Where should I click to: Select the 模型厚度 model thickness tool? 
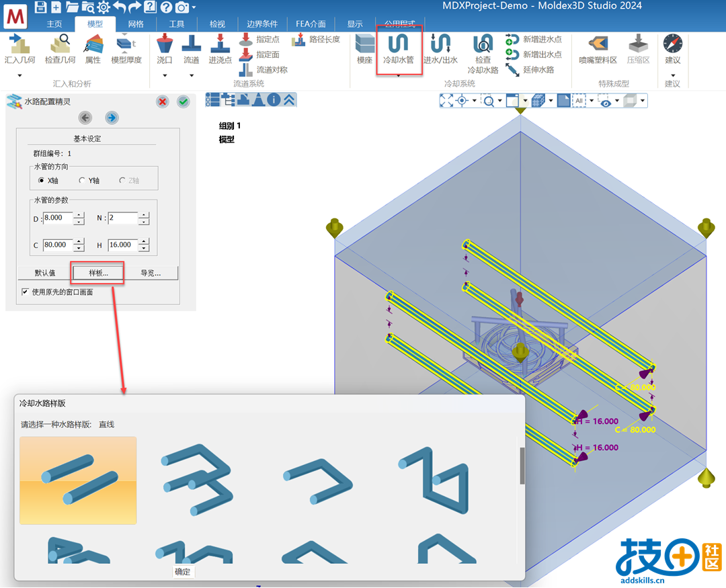(x=126, y=49)
